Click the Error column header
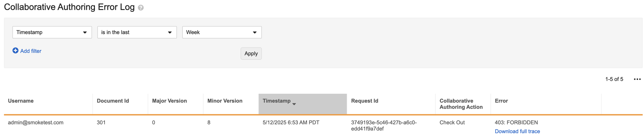This screenshot has height=138, width=644. (x=501, y=101)
